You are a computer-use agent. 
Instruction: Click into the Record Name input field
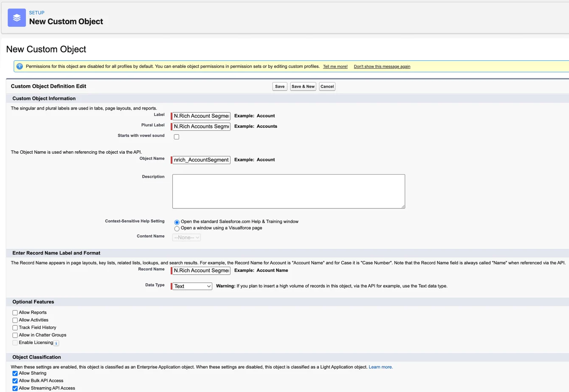201,271
